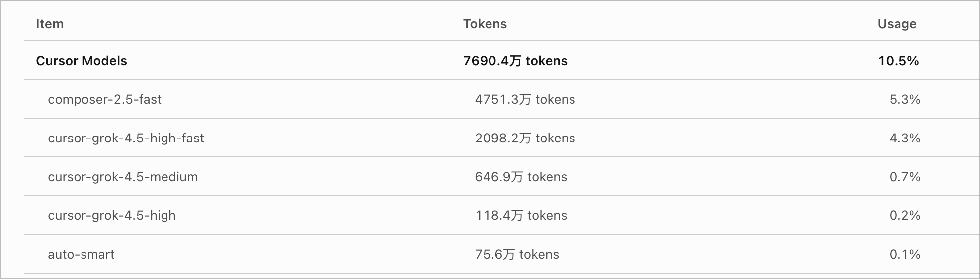Click the 646.9万 tokens value
This screenshot has width=980, height=279.
pos(521,177)
